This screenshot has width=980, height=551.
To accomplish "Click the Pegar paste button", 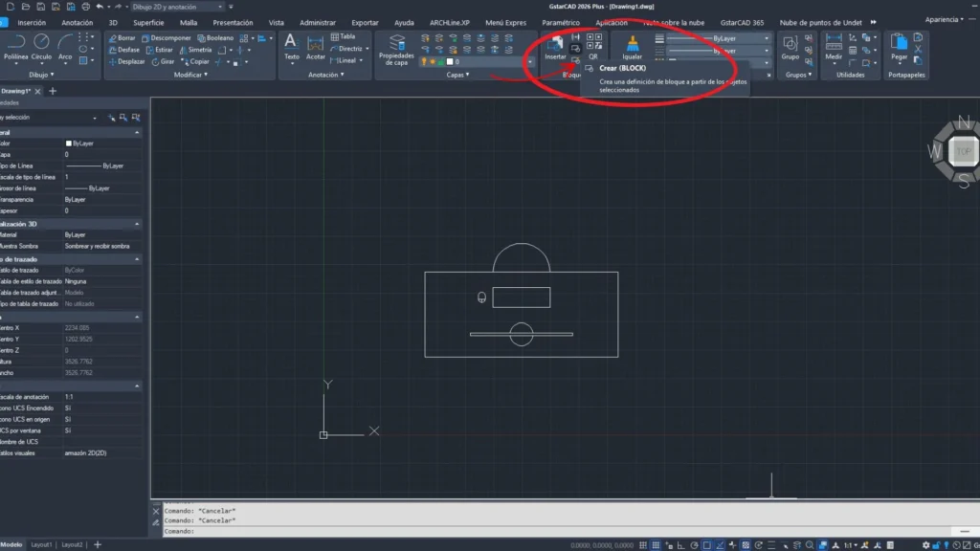I will pos(899,48).
